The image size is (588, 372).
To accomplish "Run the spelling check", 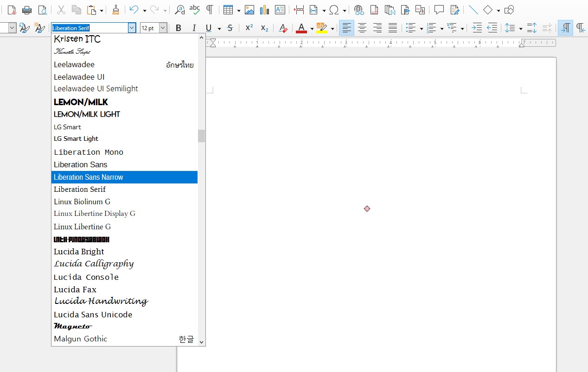I will [194, 10].
